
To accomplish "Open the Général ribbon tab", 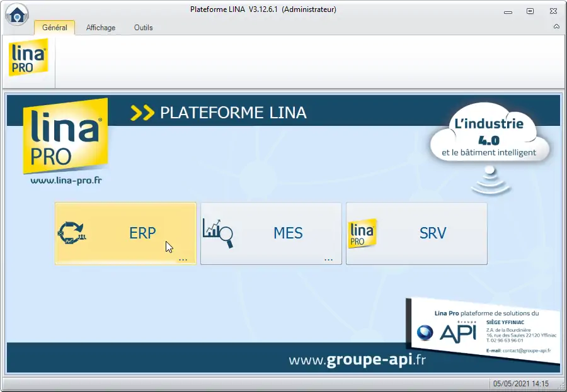I will point(55,28).
